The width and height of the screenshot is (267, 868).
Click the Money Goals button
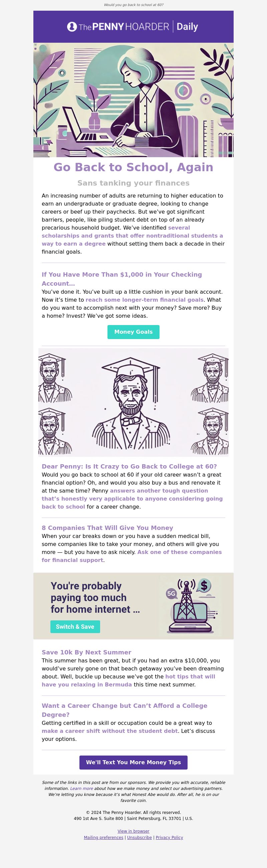tap(133, 332)
